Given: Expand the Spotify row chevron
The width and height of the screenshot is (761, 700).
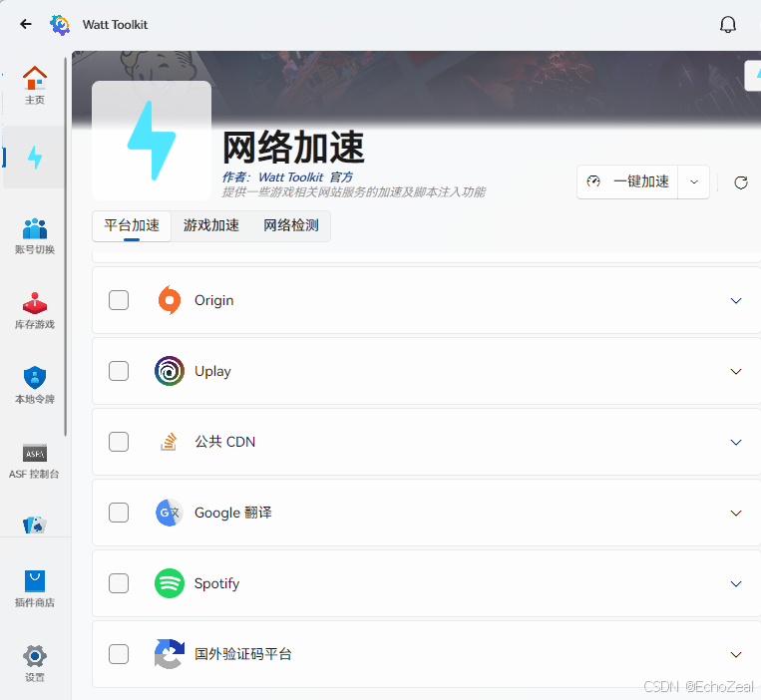Looking at the screenshot, I should point(736,584).
